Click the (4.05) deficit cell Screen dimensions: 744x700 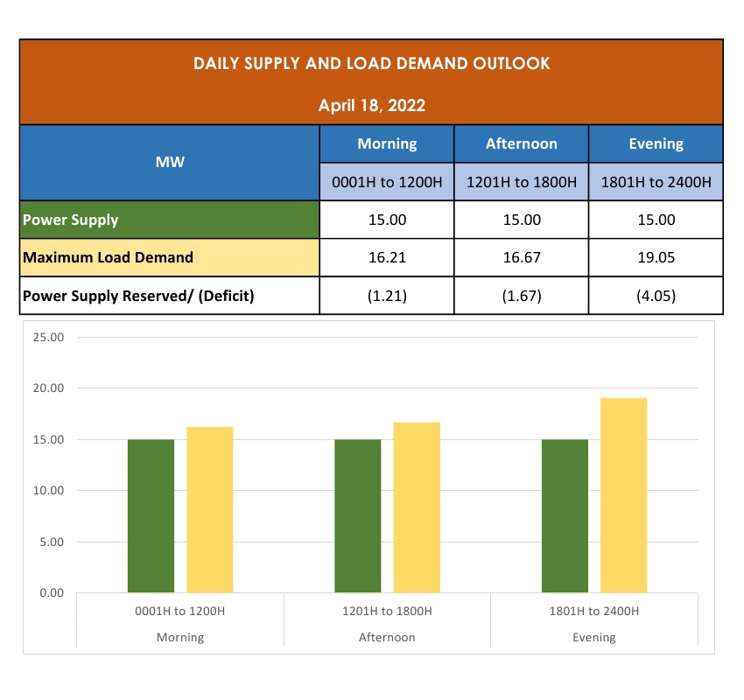click(x=656, y=296)
